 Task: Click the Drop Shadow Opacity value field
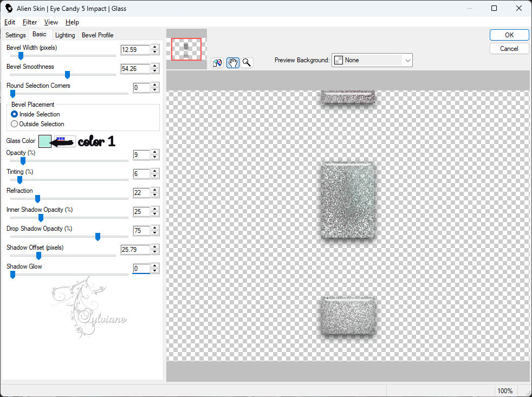(x=141, y=231)
